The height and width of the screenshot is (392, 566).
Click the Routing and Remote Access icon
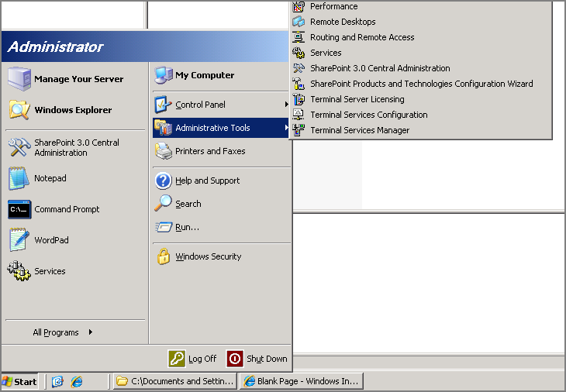pos(299,37)
